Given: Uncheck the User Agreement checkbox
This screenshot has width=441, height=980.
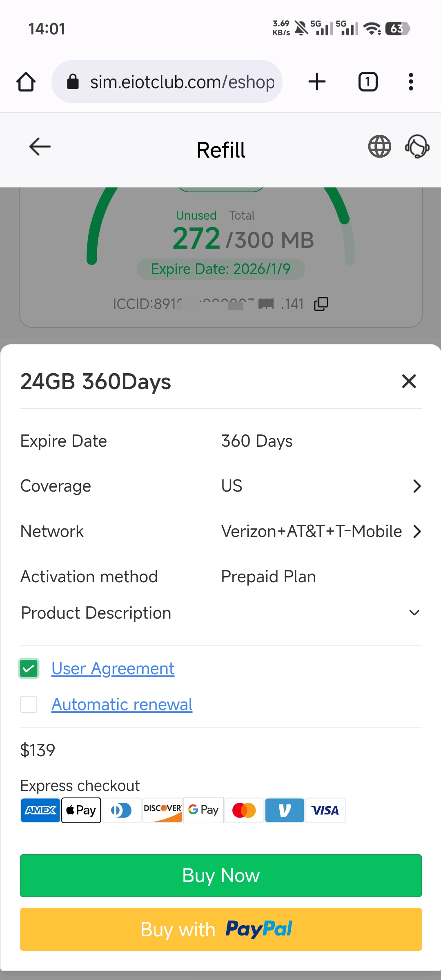Looking at the screenshot, I should click(x=29, y=668).
